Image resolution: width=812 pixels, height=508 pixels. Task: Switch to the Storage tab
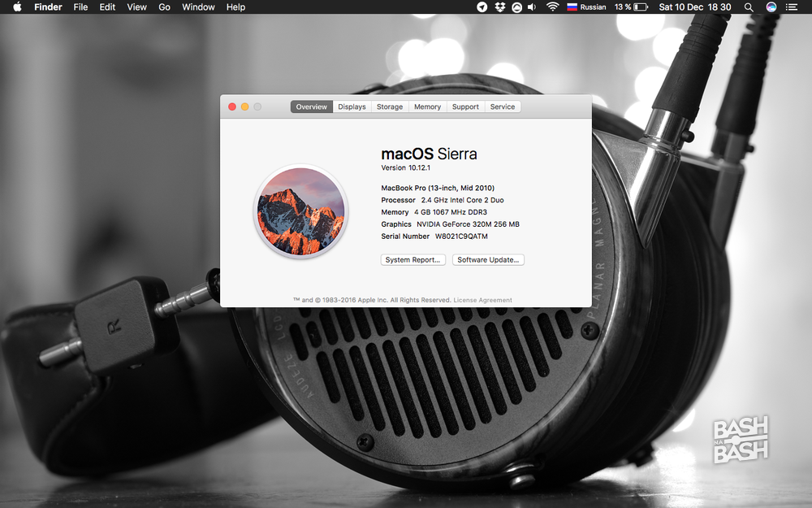tap(390, 106)
